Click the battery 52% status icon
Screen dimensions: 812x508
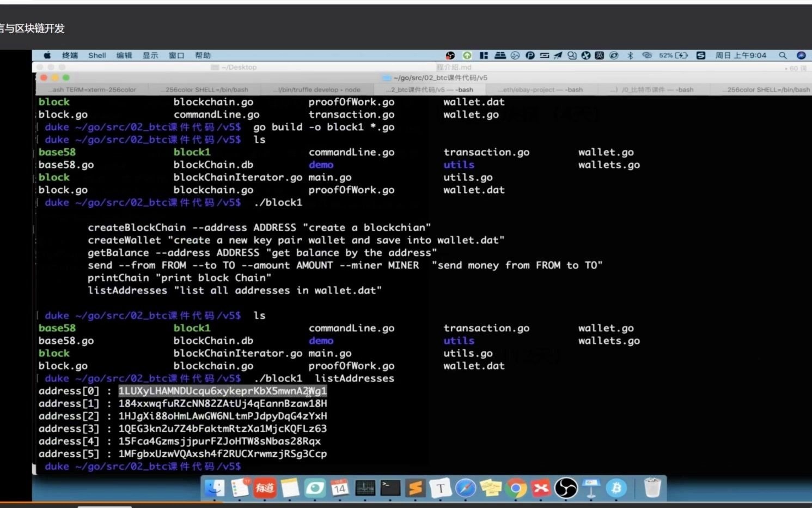pyautogui.click(x=674, y=56)
